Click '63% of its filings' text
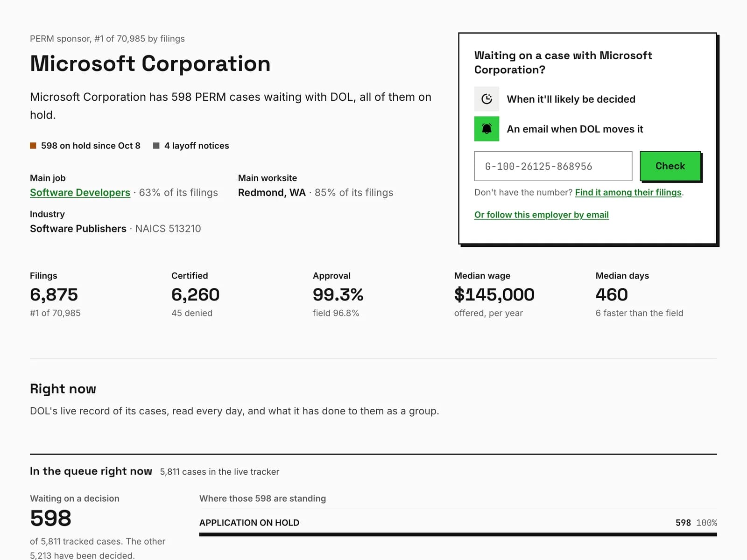 point(178,193)
